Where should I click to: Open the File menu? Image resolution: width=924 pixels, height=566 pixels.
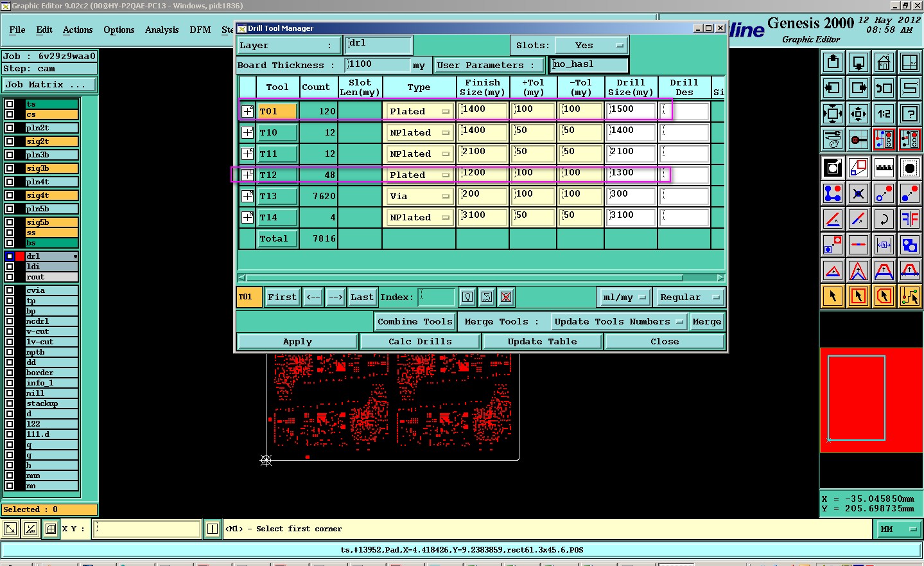tap(17, 30)
